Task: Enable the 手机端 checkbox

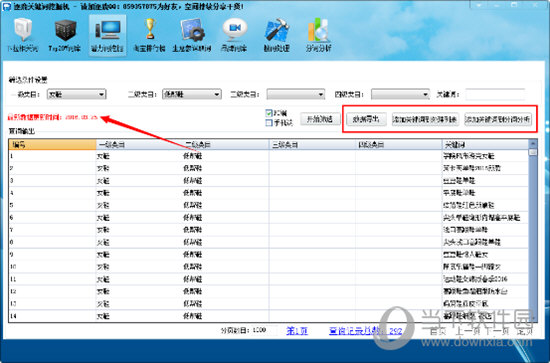Action: pos(269,123)
